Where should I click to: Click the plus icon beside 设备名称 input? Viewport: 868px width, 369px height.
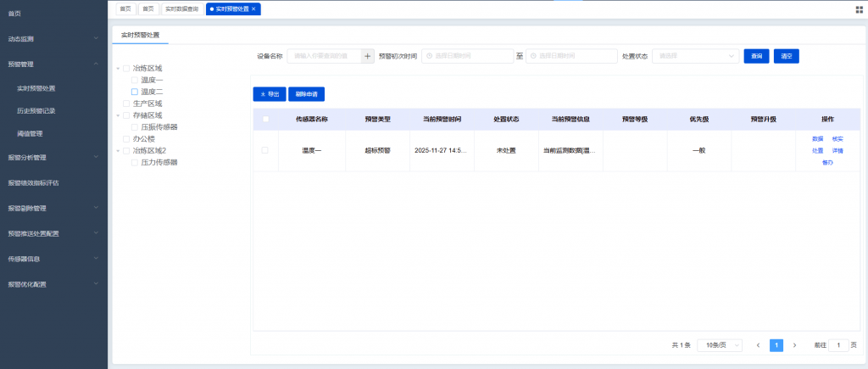click(x=367, y=56)
